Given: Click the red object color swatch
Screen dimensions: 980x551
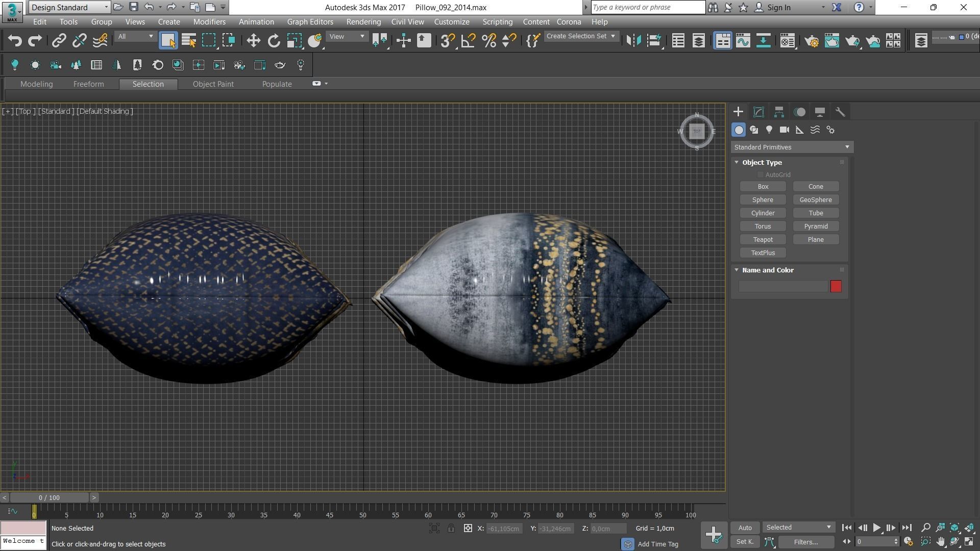Looking at the screenshot, I should [836, 287].
